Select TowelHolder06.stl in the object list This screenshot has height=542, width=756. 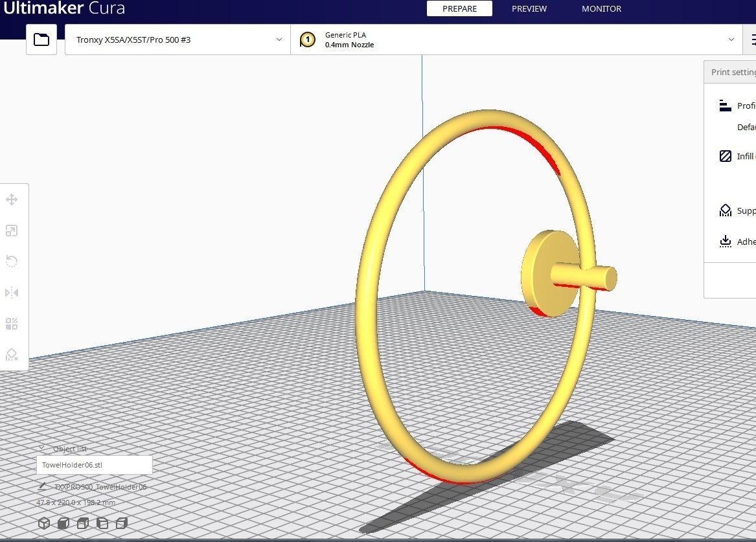tap(95, 465)
